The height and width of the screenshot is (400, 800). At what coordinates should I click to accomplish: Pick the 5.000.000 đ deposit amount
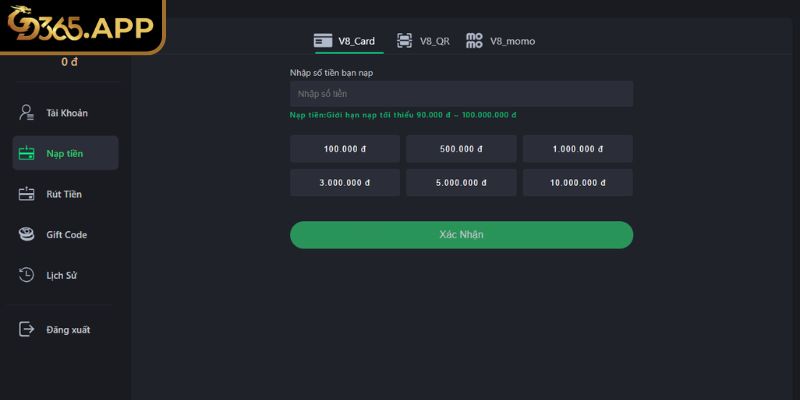(461, 183)
